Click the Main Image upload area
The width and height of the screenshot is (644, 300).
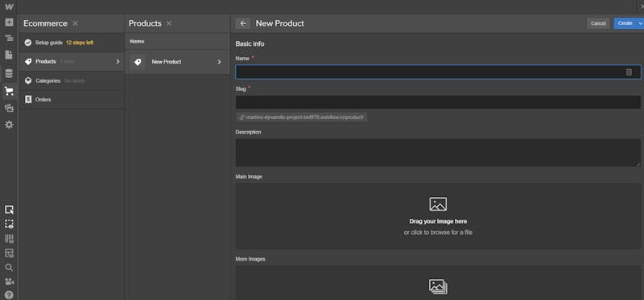click(438, 216)
